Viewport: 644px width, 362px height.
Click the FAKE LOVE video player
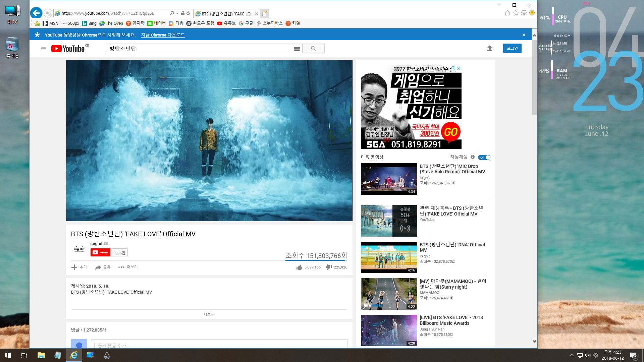209,141
